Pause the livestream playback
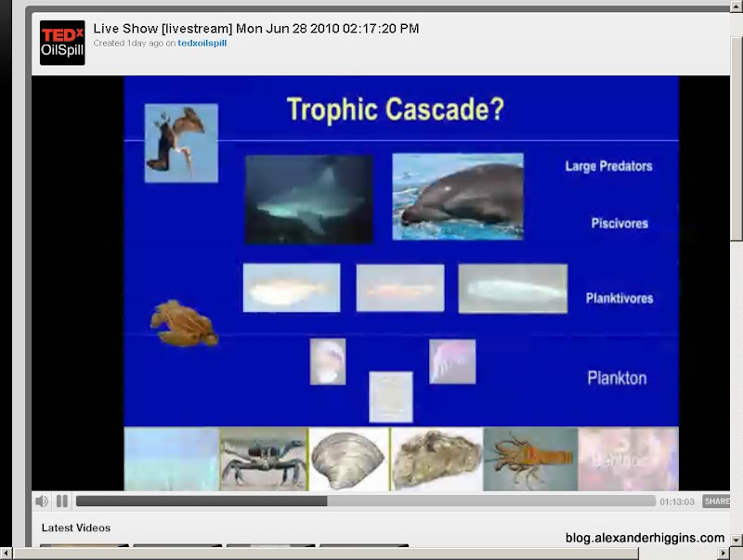Image resolution: width=743 pixels, height=560 pixels. (x=62, y=501)
